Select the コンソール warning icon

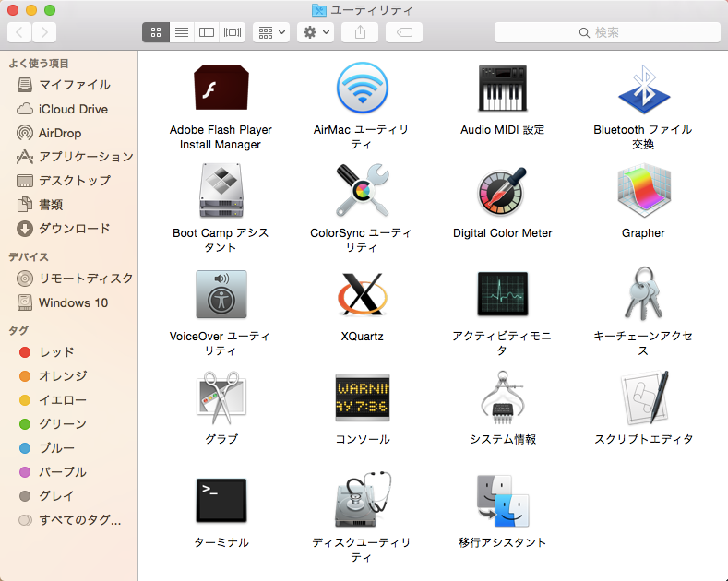click(362, 397)
